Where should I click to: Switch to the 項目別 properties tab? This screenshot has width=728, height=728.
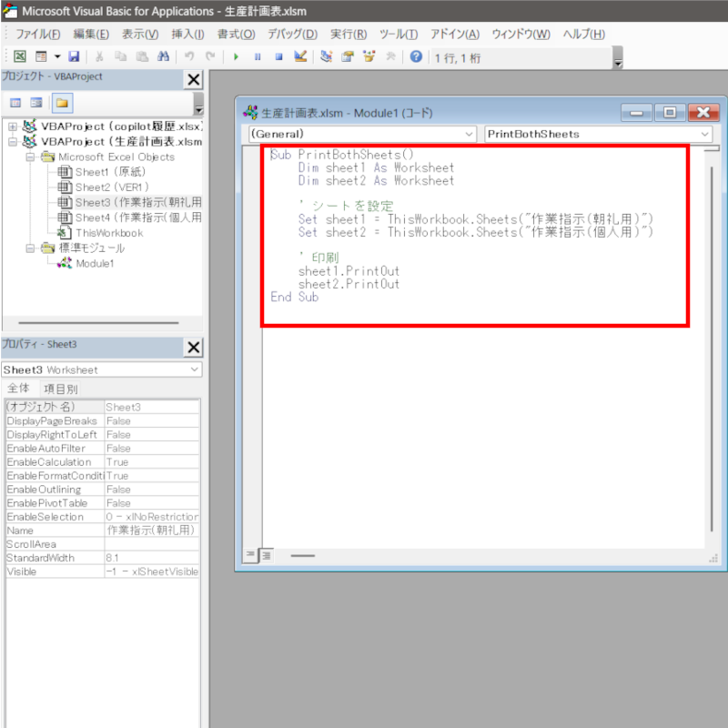click(61, 389)
